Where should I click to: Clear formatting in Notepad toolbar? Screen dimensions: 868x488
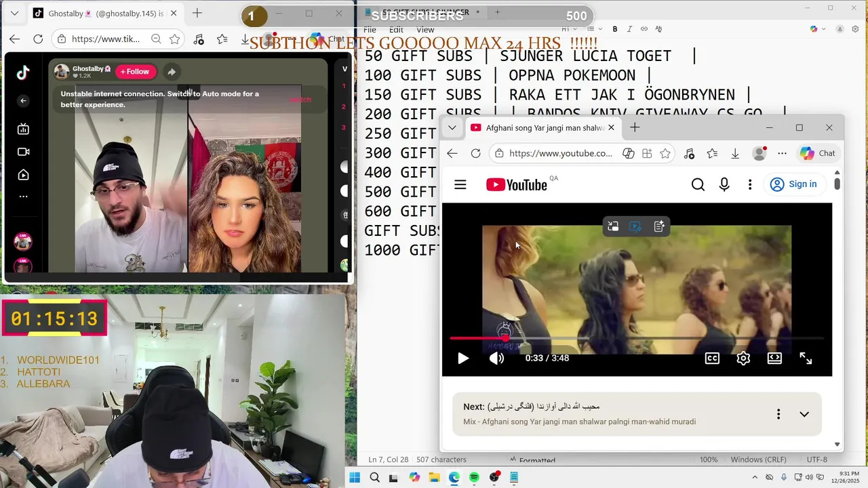tap(658, 29)
